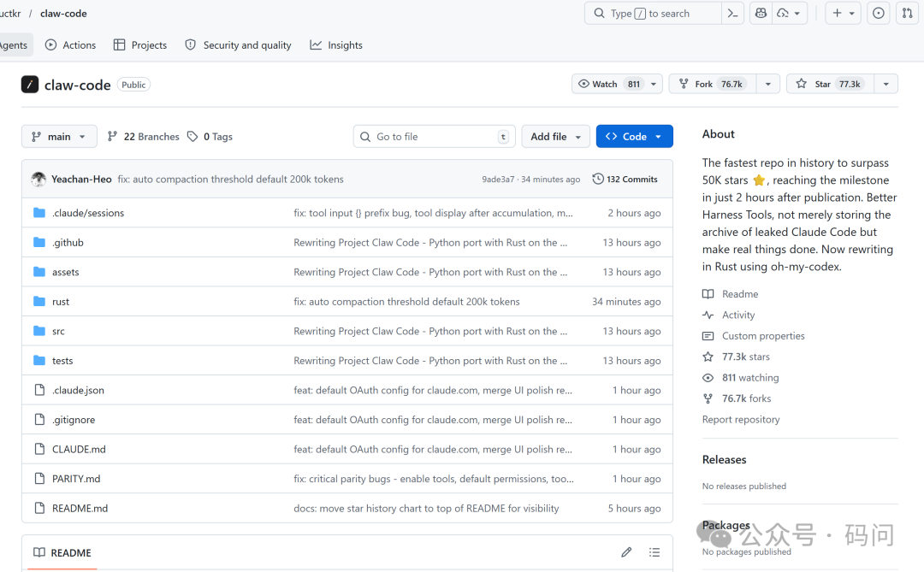Open pull requests icon in header

click(x=907, y=13)
